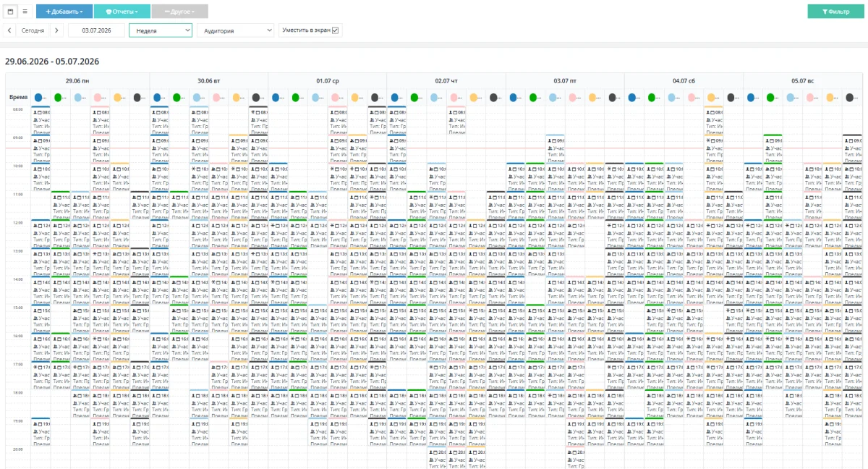Screen dimensions: 868x469
Task: Click yellow room dot under 03.07 пт
Action: tap(593, 97)
